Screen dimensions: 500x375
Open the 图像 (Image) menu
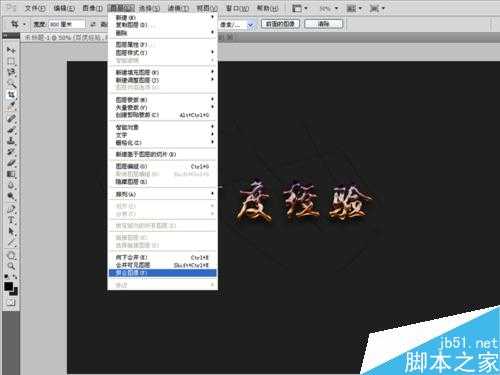click(92, 8)
